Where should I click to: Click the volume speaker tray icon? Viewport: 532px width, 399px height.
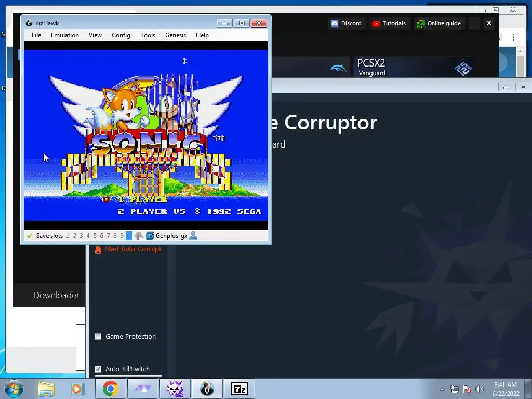pyautogui.click(x=480, y=389)
